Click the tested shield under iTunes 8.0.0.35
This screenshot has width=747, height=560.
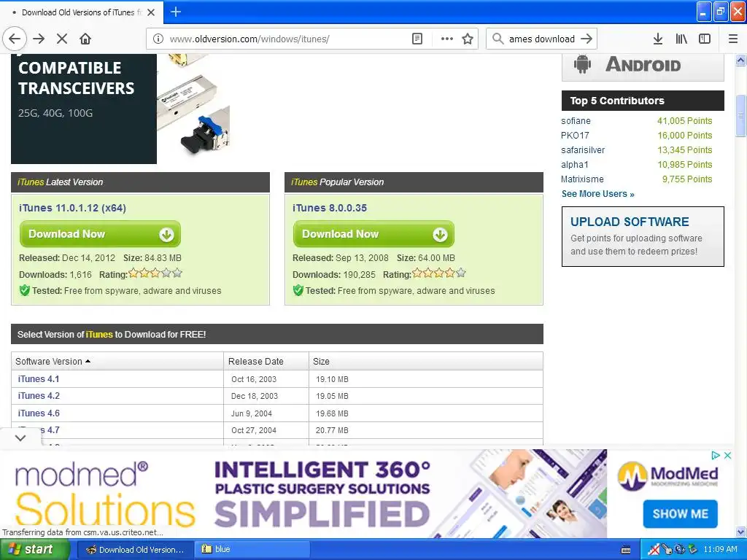pos(298,290)
